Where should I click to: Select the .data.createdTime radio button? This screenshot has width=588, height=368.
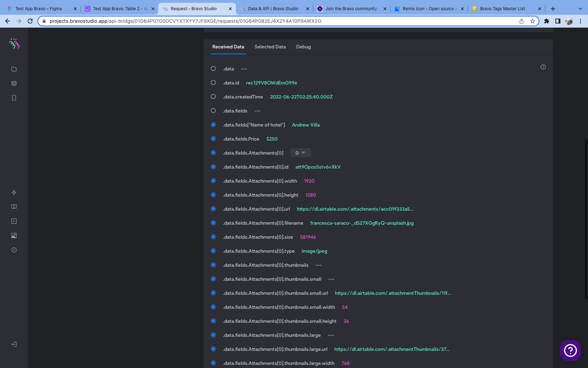point(213,97)
